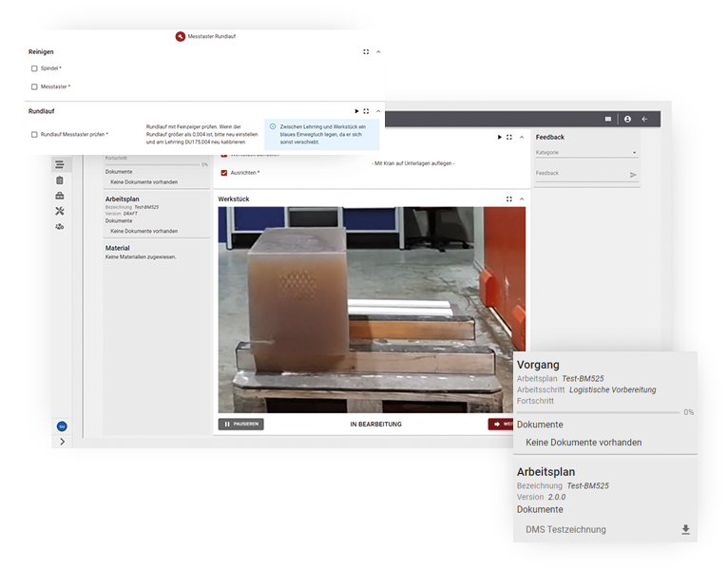Open the clipboard icon in left sidebar
This screenshot has width=728, height=568.
(x=60, y=180)
